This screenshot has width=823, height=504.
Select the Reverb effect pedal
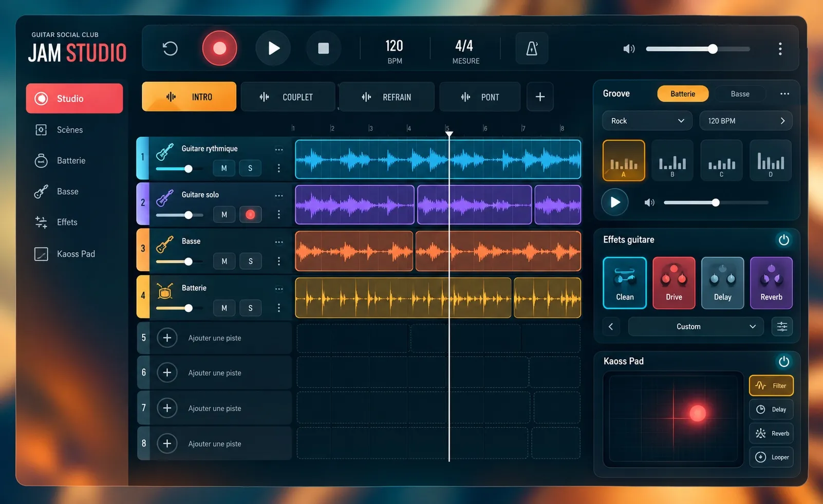coord(771,283)
